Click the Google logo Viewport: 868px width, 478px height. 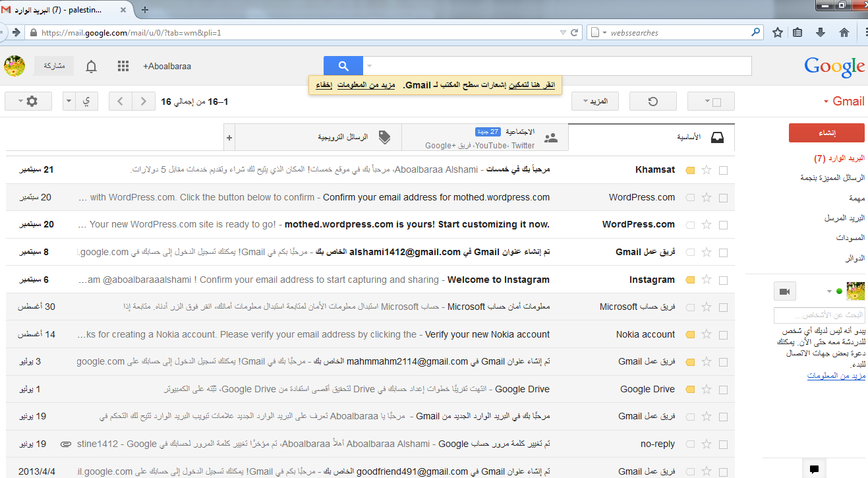pyautogui.click(x=834, y=67)
